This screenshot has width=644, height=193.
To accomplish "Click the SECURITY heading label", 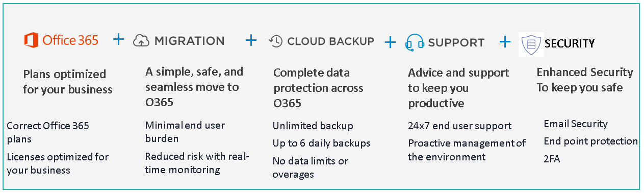I will pos(570,44).
